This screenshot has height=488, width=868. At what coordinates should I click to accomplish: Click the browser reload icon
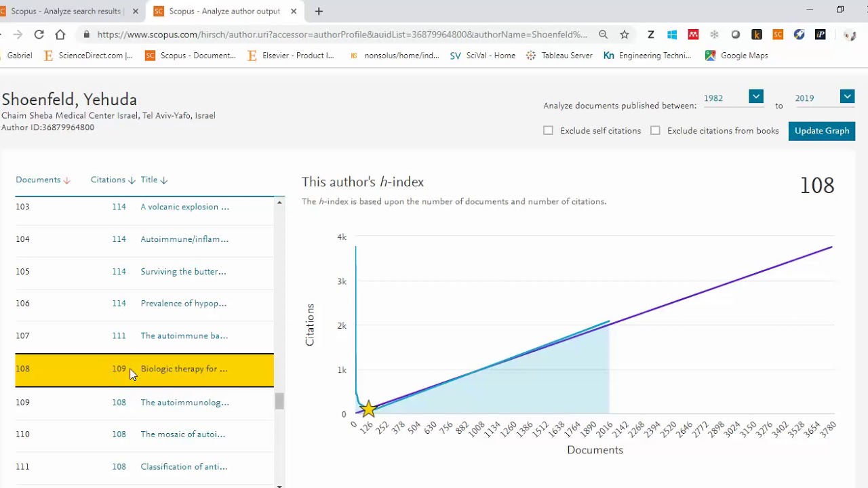coord(39,35)
